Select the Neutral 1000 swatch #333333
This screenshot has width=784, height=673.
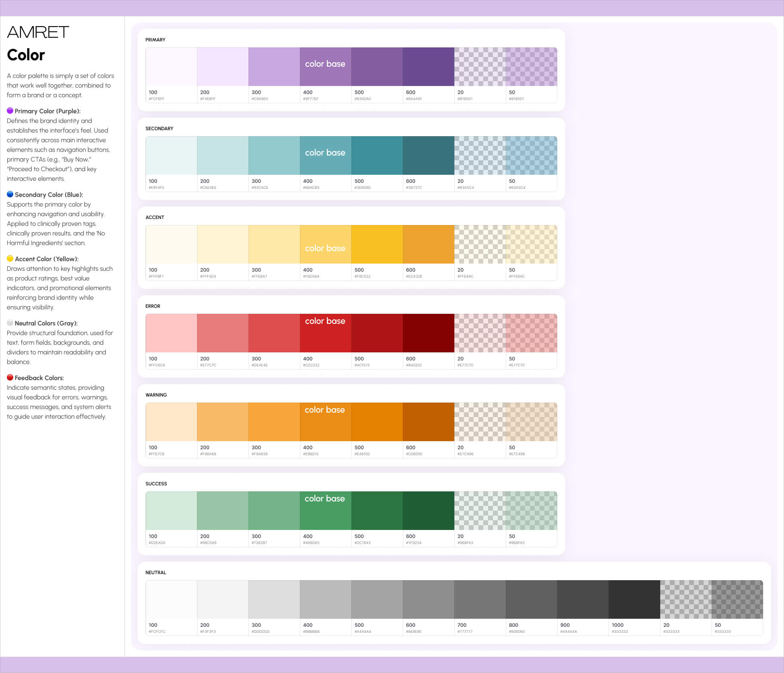[x=634, y=599]
